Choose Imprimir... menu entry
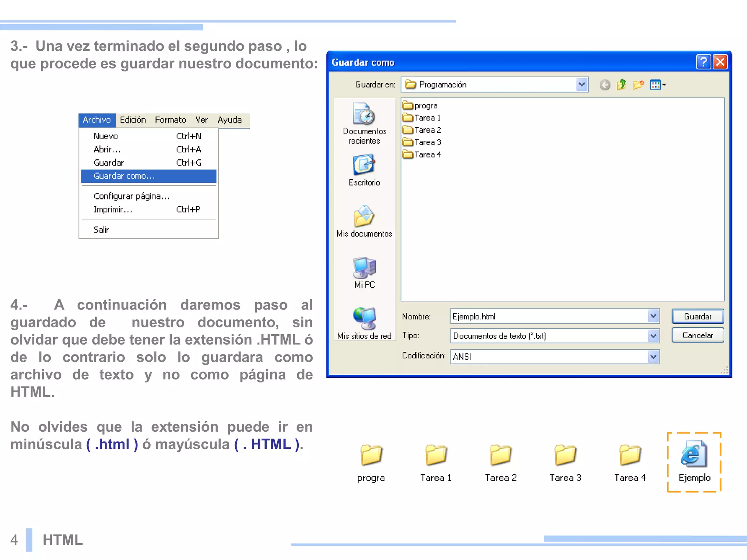The width and height of the screenshot is (747, 560). click(x=148, y=209)
